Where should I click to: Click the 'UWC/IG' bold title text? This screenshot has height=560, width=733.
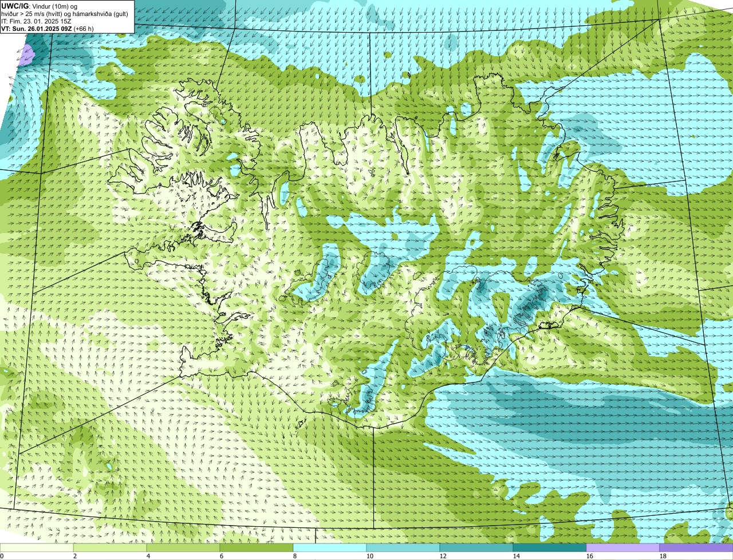pyautogui.click(x=15, y=6)
